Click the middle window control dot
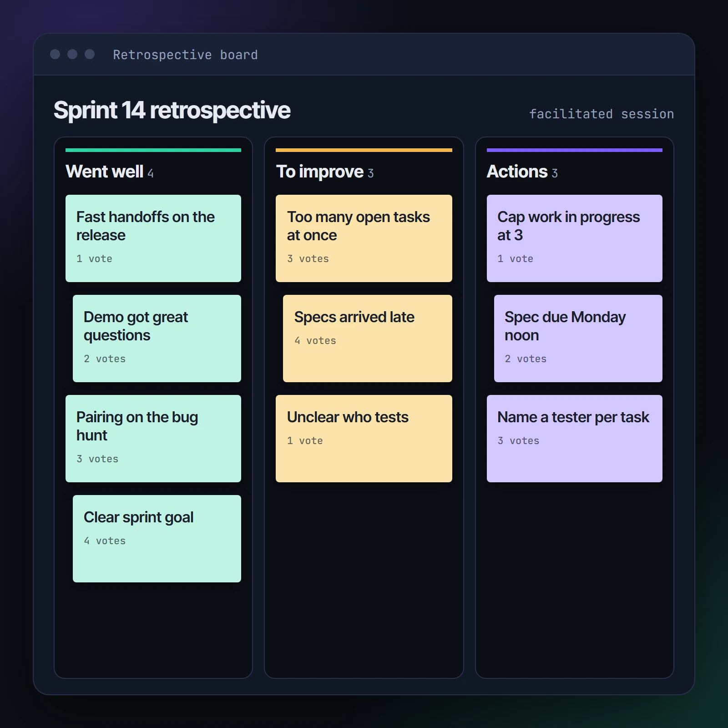This screenshot has width=728, height=728. click(72, 54)
